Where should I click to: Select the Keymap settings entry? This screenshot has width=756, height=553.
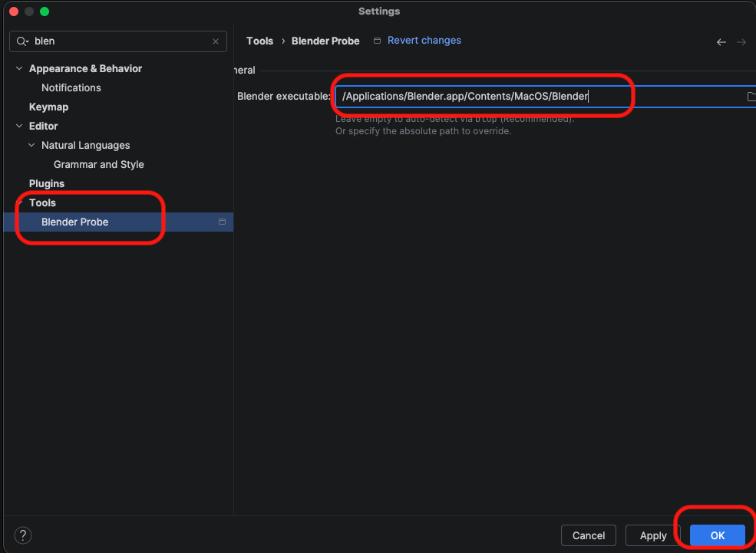(48, 107)
